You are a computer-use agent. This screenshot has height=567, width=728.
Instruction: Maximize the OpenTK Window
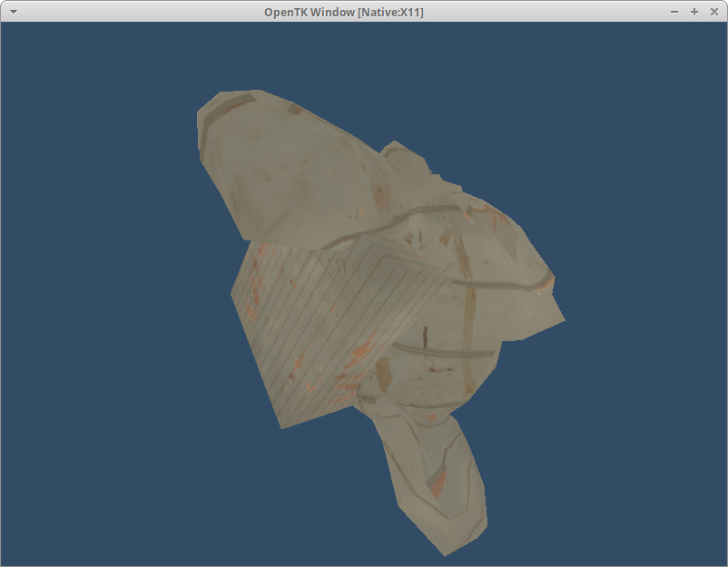click(x=694, y=12)
